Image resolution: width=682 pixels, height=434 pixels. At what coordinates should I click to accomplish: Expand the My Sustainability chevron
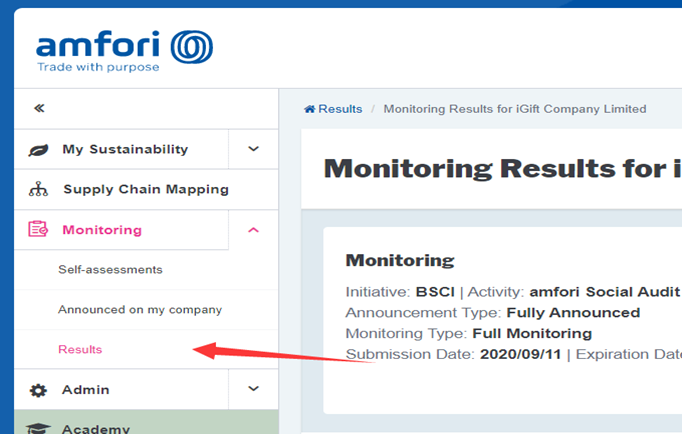253,149
